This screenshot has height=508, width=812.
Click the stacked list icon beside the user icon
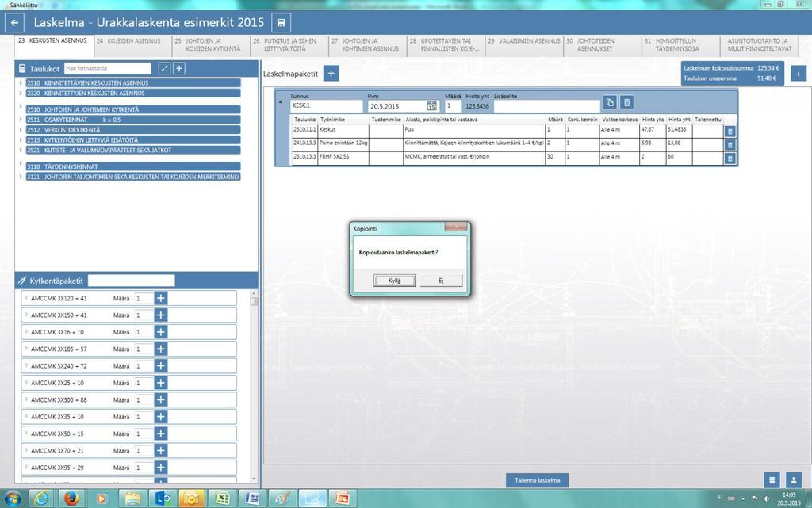pyautogui.click(x=772, y=480)
